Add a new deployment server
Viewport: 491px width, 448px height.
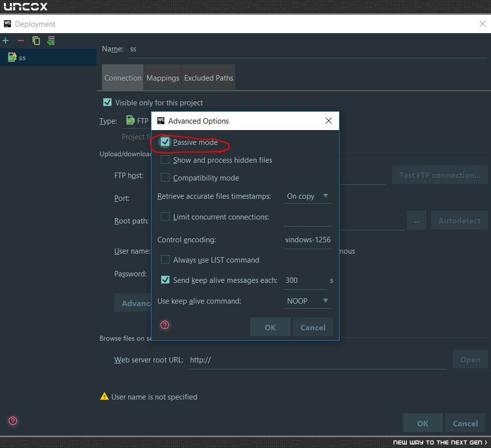pos(5,41)
